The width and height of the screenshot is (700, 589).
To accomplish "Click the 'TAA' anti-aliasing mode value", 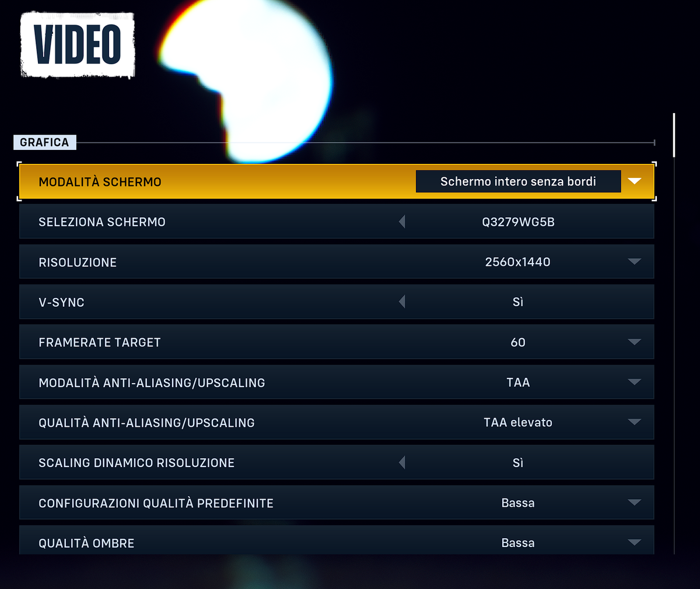I will 518,383.
